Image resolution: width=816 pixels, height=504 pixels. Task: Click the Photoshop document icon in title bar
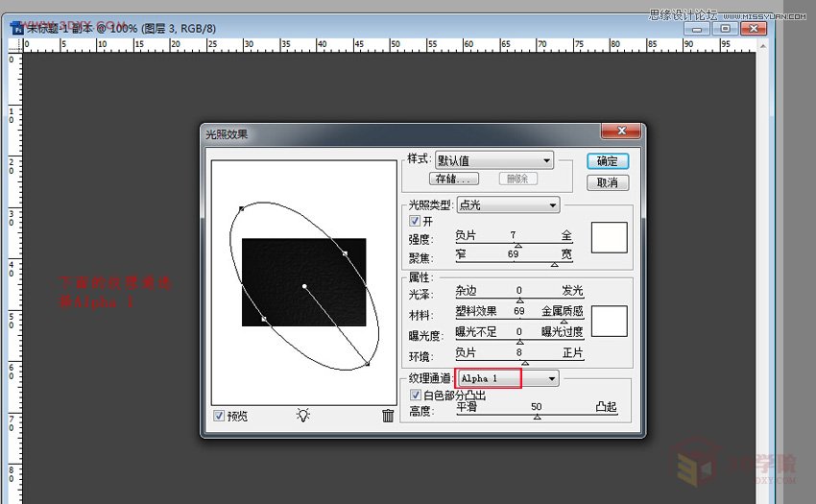point(16,28)
